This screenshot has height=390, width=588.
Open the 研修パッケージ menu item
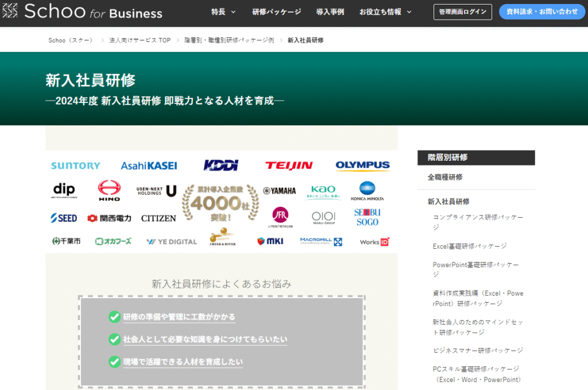277,12
